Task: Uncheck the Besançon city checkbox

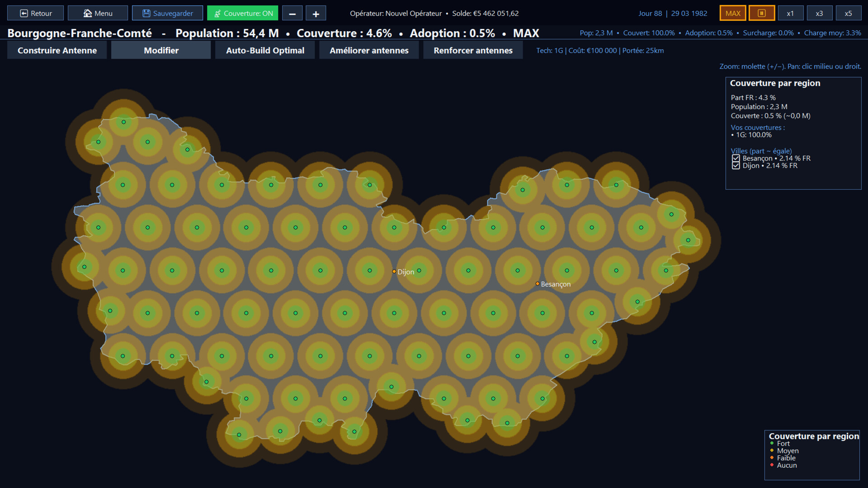Action: [x=736, y=159]
